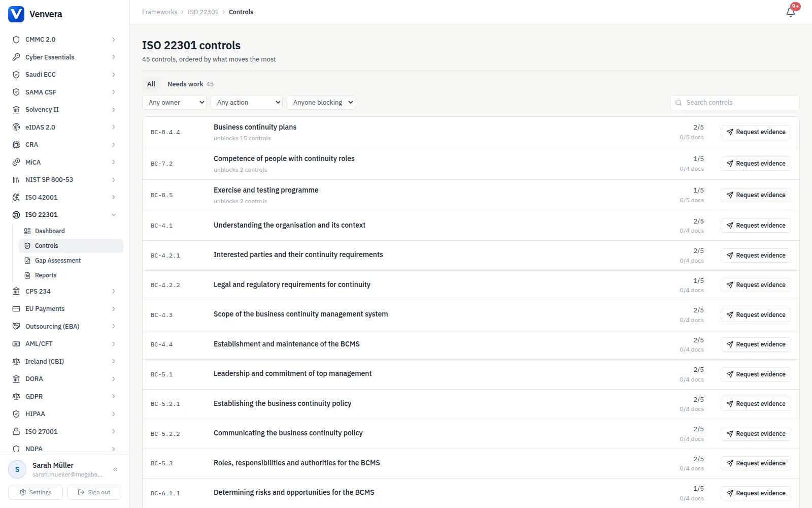Click the Settings button

[x=36, y=492]
